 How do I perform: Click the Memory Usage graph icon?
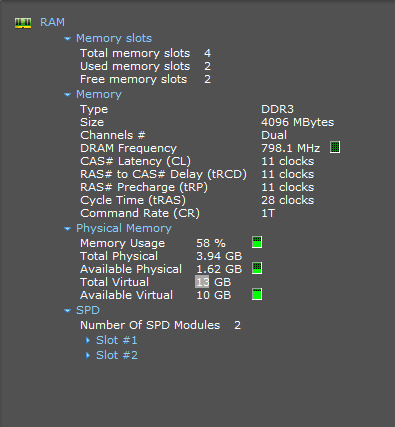pos(257,242)
